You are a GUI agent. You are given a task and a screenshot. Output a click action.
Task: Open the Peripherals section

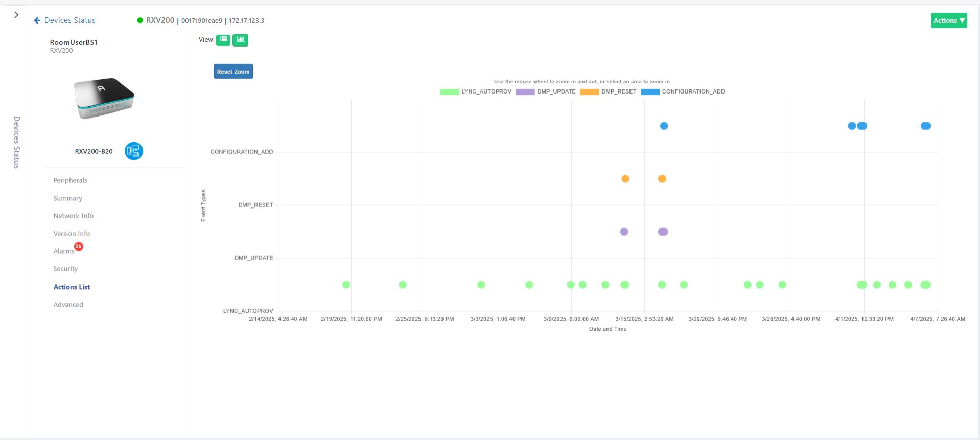pos(70,180)
